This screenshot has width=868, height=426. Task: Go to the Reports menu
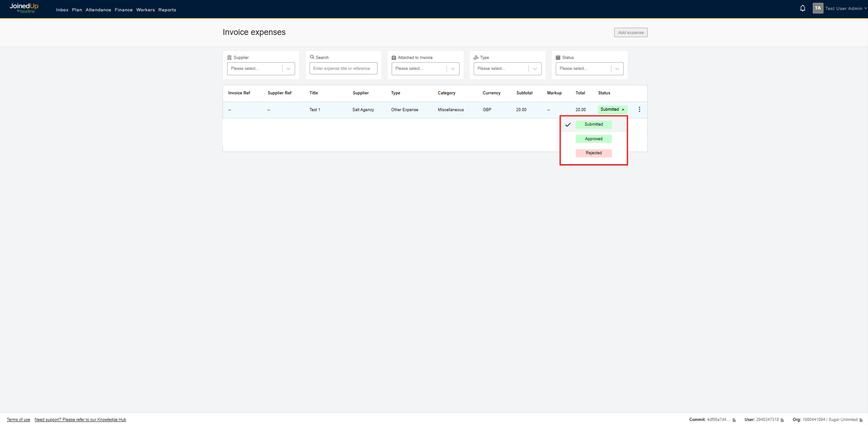click(x=167, y=10)
